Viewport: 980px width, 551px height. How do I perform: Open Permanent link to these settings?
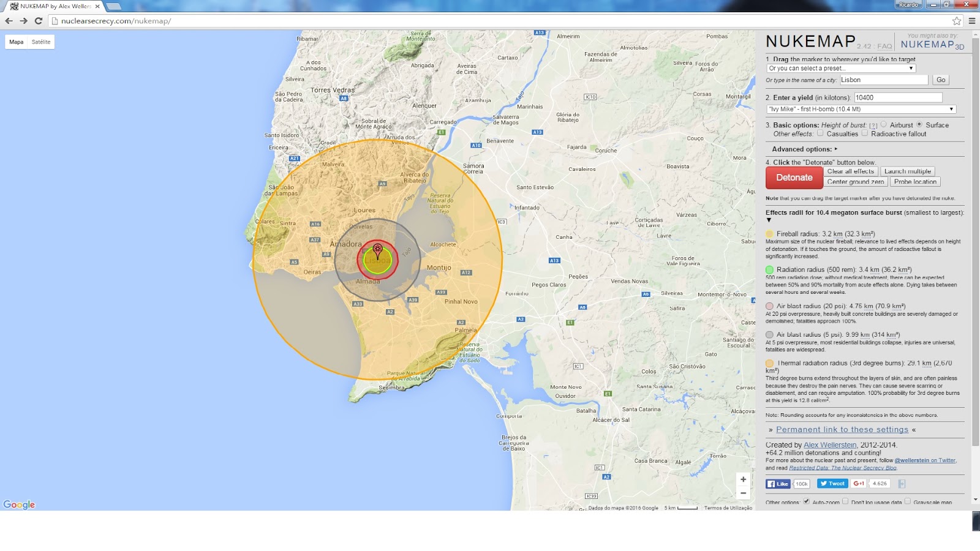[842, 430]
